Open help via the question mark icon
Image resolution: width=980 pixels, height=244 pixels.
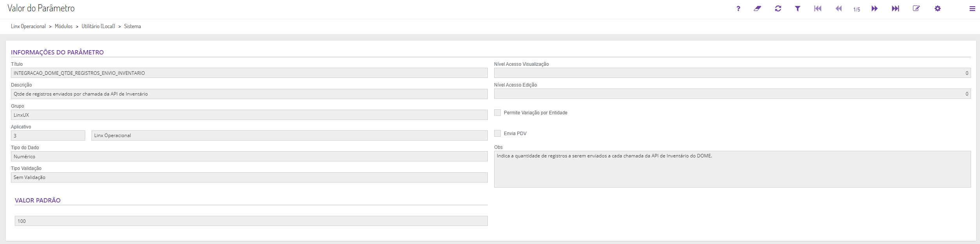click(x=738, y=9)
